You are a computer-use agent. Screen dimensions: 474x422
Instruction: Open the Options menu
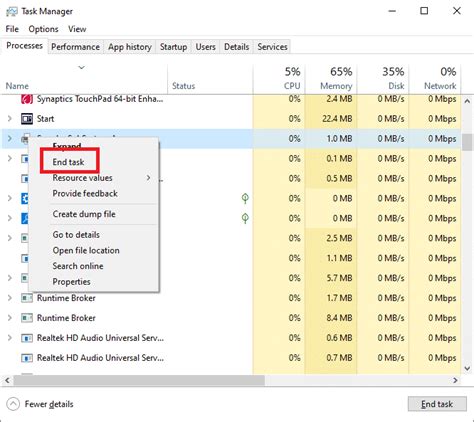[x=43, y=29]
